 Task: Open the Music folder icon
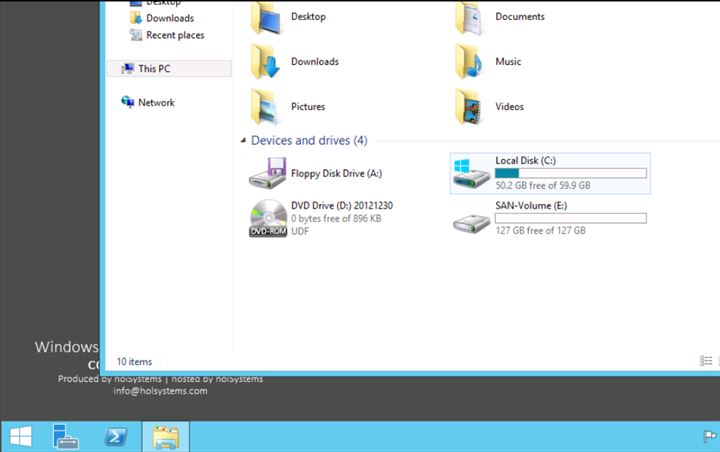pos(471,62)
